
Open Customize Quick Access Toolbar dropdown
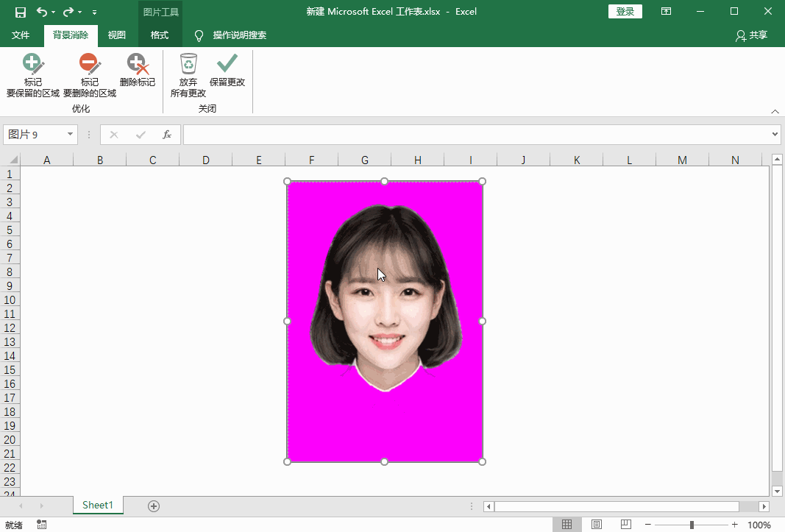(x=94, y=12)
